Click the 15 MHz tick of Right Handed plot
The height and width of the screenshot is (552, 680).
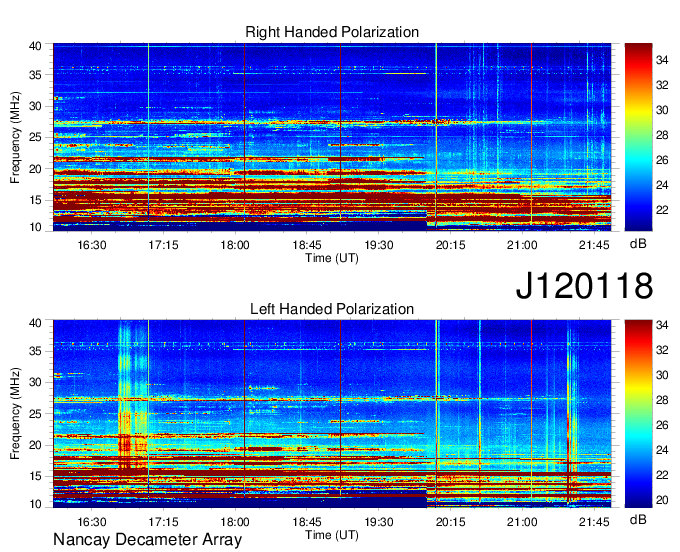coord(35,200)
